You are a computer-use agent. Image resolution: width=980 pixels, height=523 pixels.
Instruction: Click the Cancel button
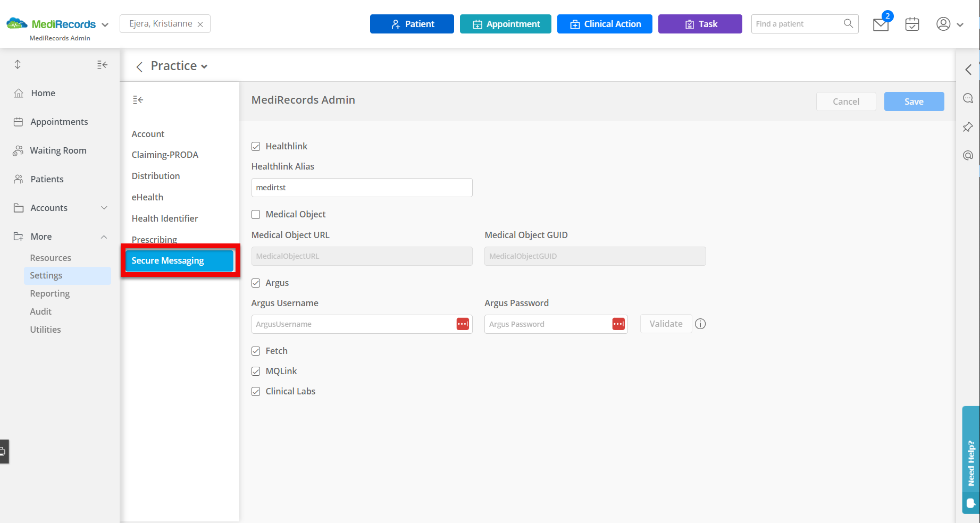tap(846, 102)
